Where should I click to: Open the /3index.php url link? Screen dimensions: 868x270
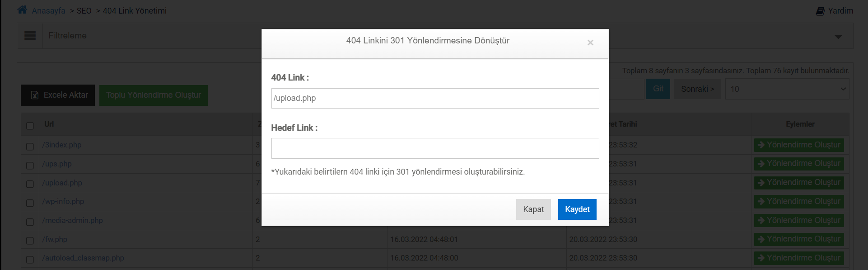(62, 145)
